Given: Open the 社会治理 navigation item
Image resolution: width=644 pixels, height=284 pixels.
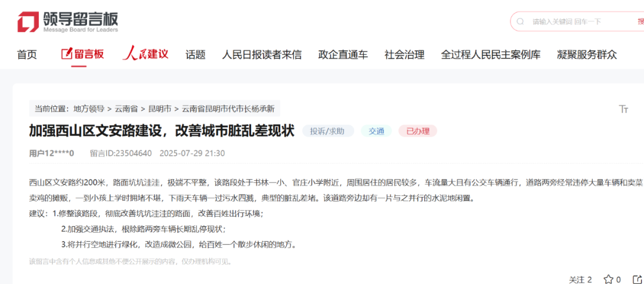Looking at the screenshot, I should coord(404,55).
